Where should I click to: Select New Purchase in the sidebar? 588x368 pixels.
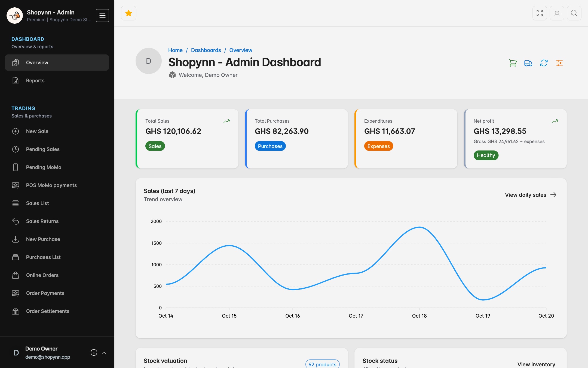tap(57, 239)
